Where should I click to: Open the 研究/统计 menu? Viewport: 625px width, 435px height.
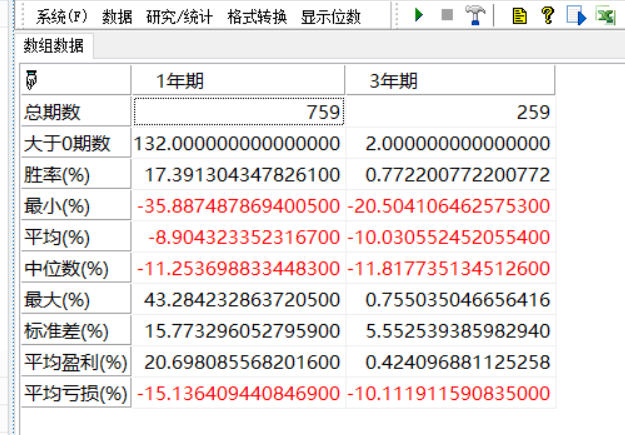click(x=179, y=17)
